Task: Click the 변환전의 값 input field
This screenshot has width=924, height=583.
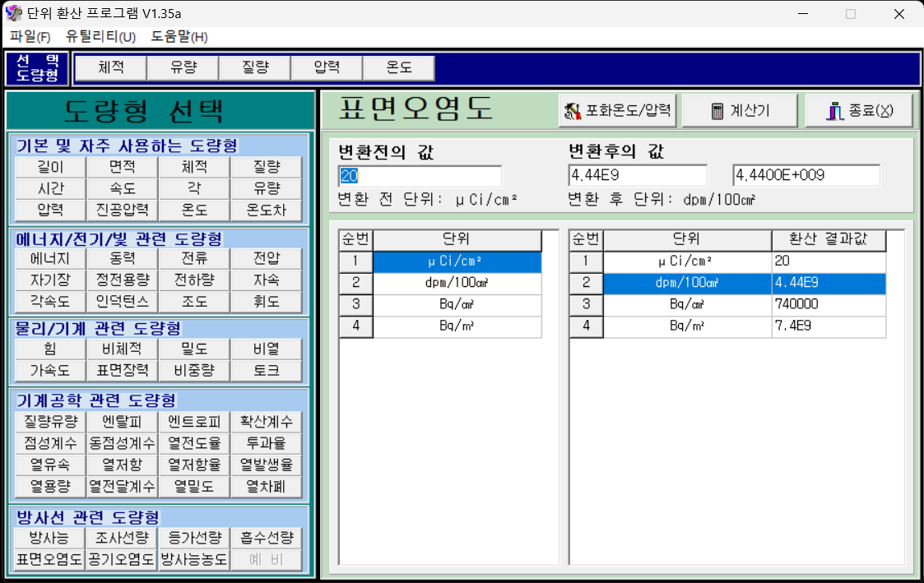Action: pos(420,176)
